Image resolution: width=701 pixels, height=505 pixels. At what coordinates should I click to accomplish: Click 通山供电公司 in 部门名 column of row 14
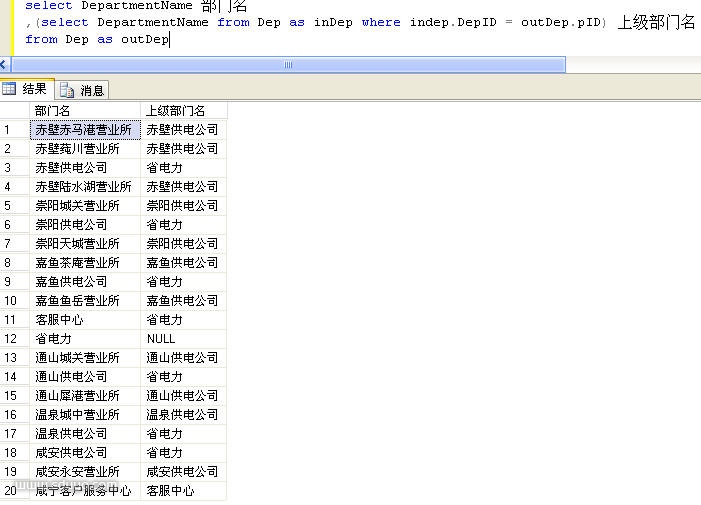pos(85,377)
